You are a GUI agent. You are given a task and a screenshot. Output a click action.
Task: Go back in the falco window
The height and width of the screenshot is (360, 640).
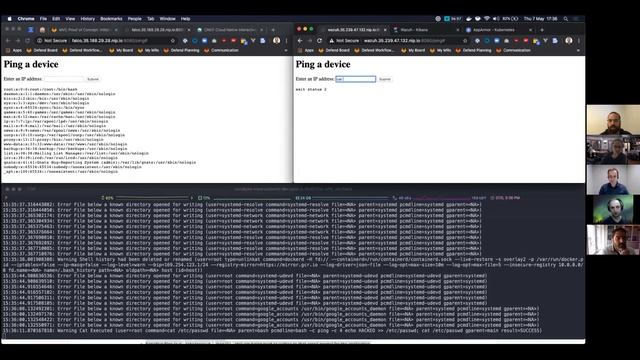(x=8, y=41)
